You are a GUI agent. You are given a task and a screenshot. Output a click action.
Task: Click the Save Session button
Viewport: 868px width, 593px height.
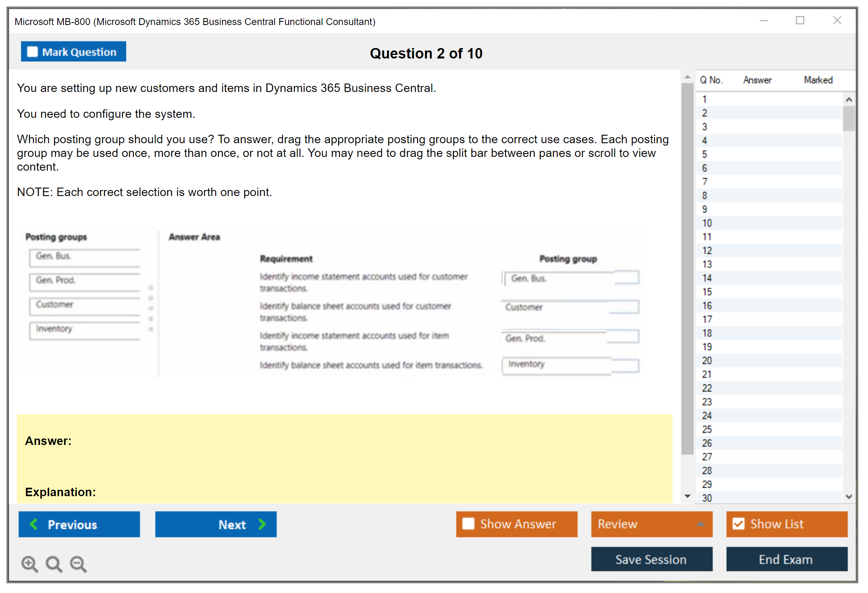coord(651,559)
